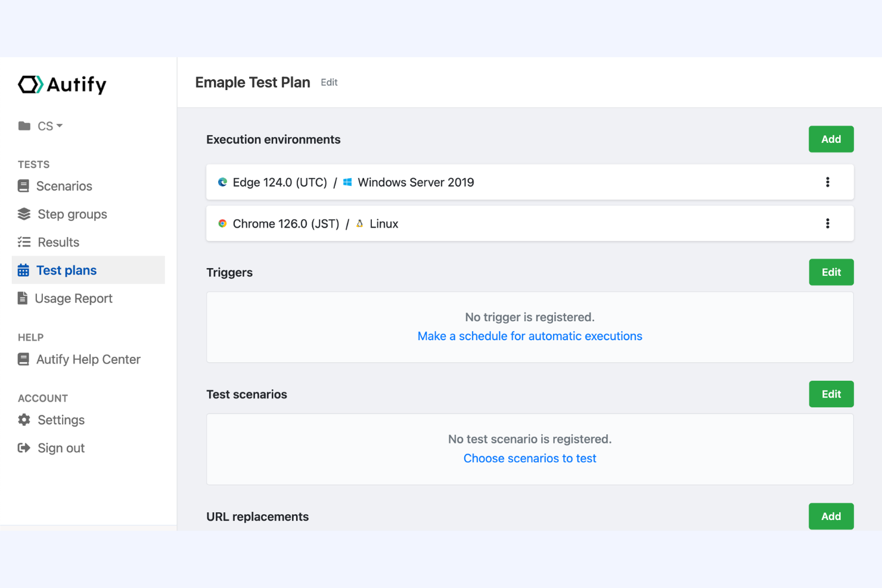Click Choose scenarios to test

pyautogui.click(x=529, y=458)
